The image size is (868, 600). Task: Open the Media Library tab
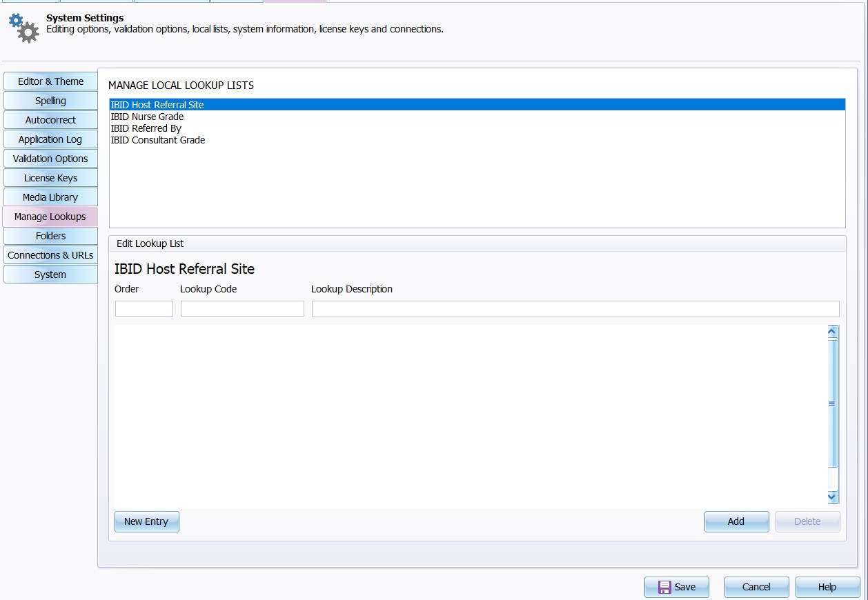coord(50,197)
